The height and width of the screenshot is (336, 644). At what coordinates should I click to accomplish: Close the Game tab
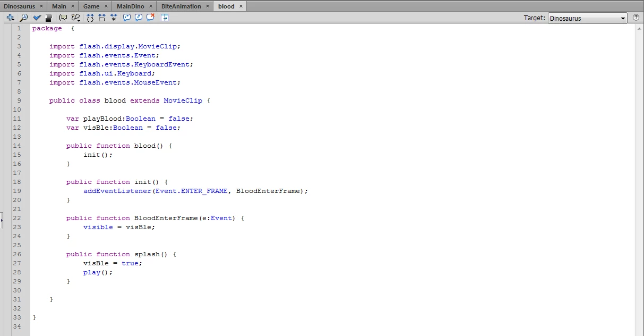click(105, 6)
